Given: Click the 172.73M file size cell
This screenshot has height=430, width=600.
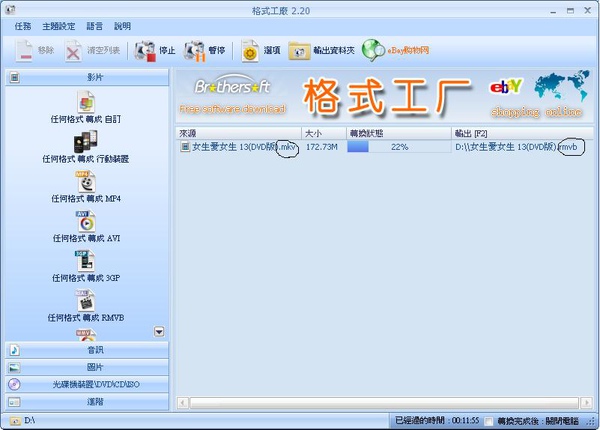Looking at the screenshot, I should [x=322, y=147].
